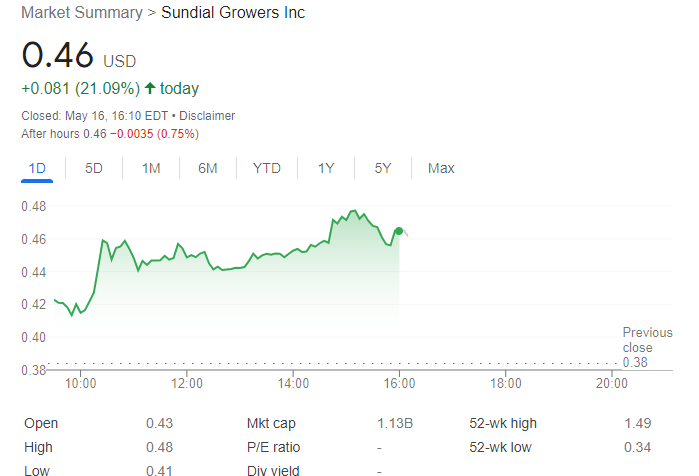Show the 6M chart range
The image size is (699, 476).
click(208, 168)
